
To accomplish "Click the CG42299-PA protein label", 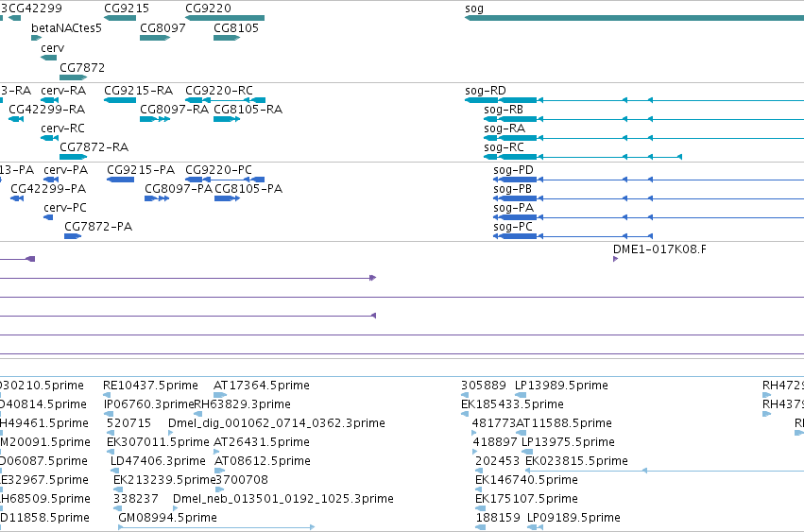I will (x=48, y=189).
